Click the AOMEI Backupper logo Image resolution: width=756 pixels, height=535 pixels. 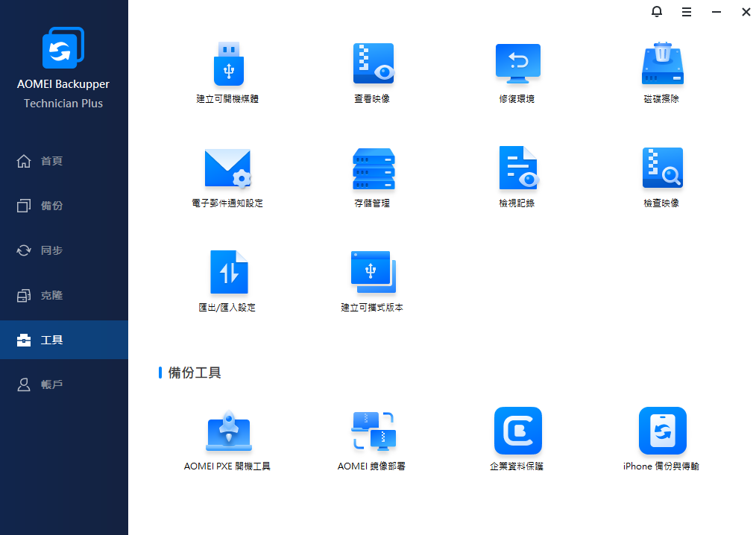[63, 48]
